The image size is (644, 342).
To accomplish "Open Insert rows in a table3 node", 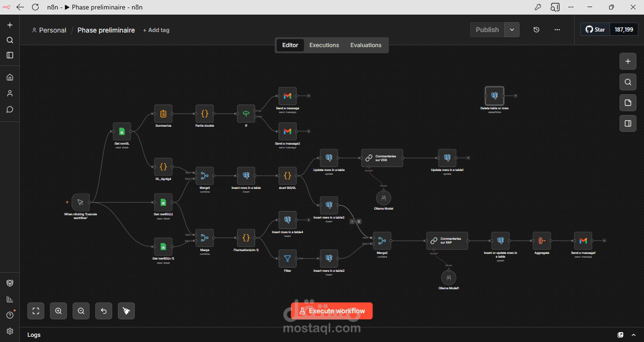I will (x=329, y=205).
